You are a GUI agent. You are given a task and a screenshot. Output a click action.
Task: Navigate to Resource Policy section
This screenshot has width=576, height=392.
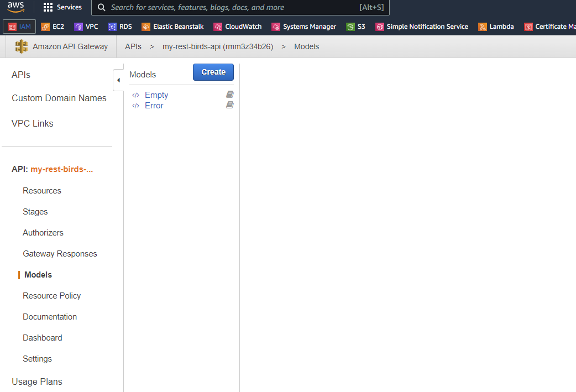coord(52,296)
